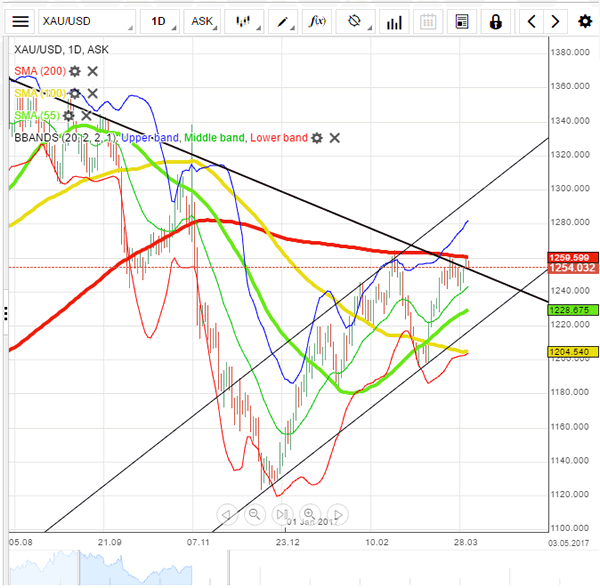
Task: Toggle the volume bars icon
Action: coord(394,21)
